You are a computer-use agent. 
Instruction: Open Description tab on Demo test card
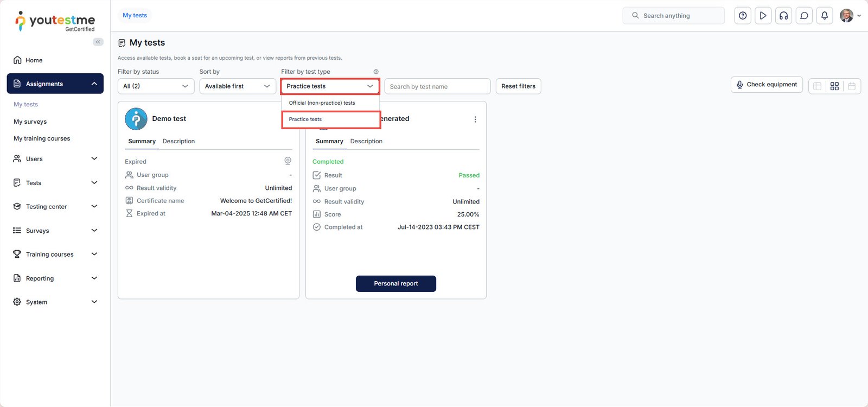(178, 141)
